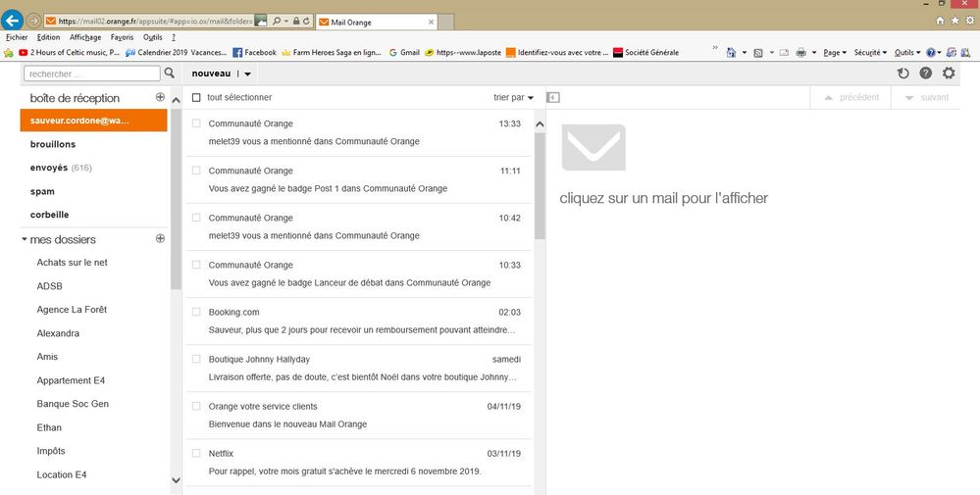Click in the rechercher search field
The height and width of the screenshot is (495, 980).
(x=92, y=74)
